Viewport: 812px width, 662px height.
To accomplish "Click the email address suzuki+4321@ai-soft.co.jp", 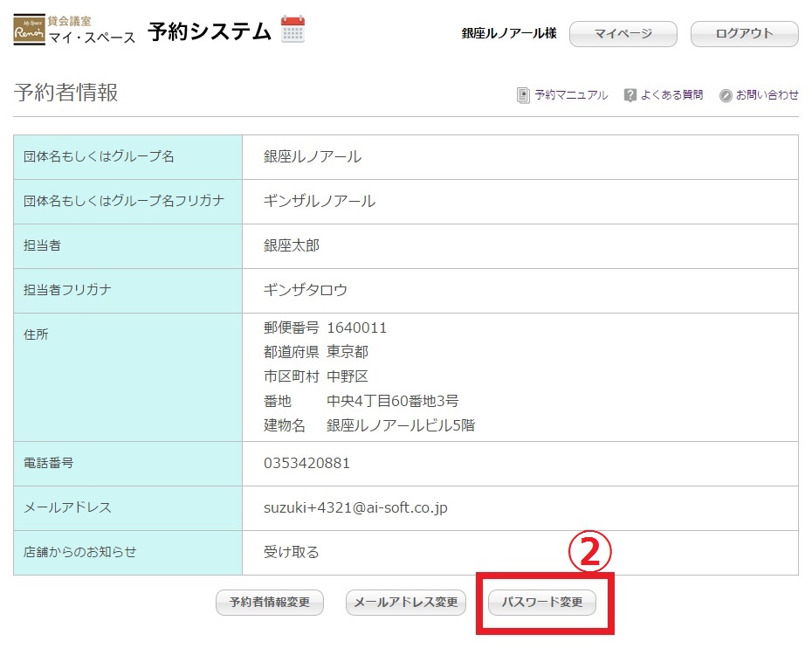I will [355, 507].
